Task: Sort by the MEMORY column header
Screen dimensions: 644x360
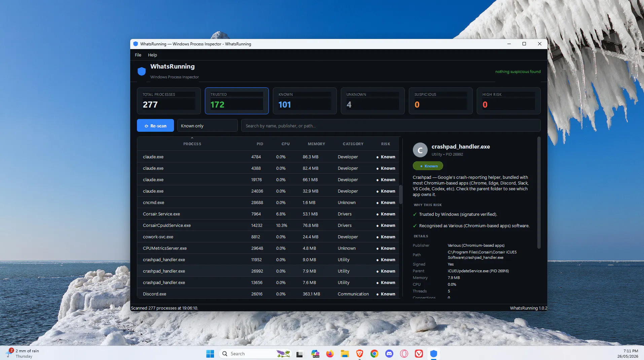Action: [x=316, y=144]
